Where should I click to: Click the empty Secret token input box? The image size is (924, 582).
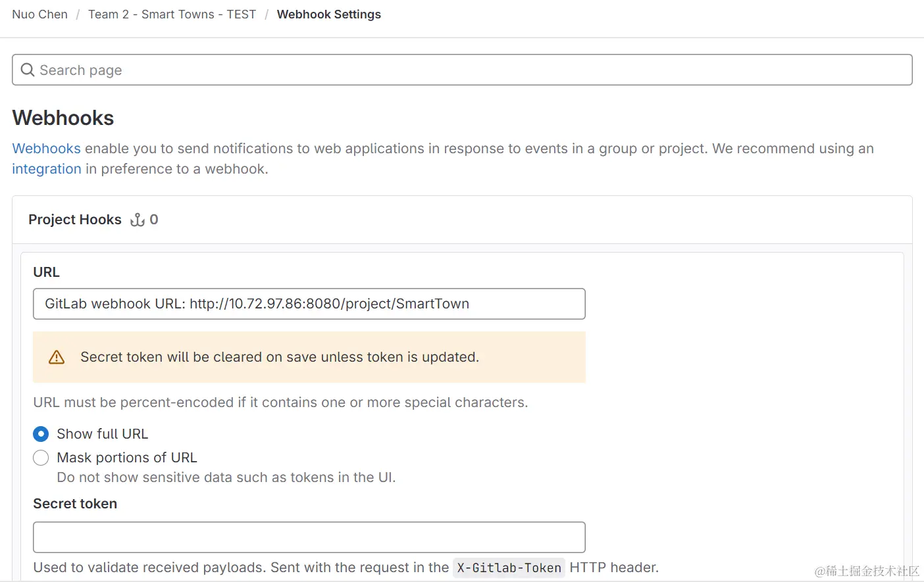[x=309, y=537]
